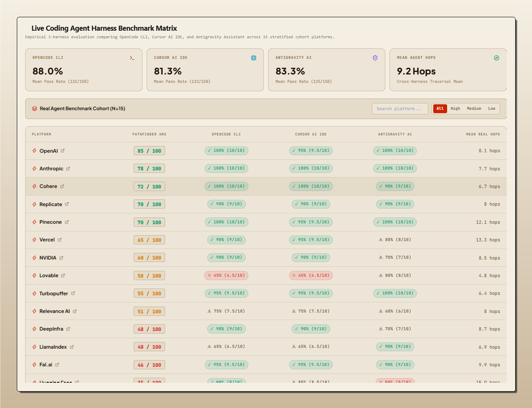Click Relevance AI's 51 / 100 score badge
The image size is (532, 408).
(149, 312)
